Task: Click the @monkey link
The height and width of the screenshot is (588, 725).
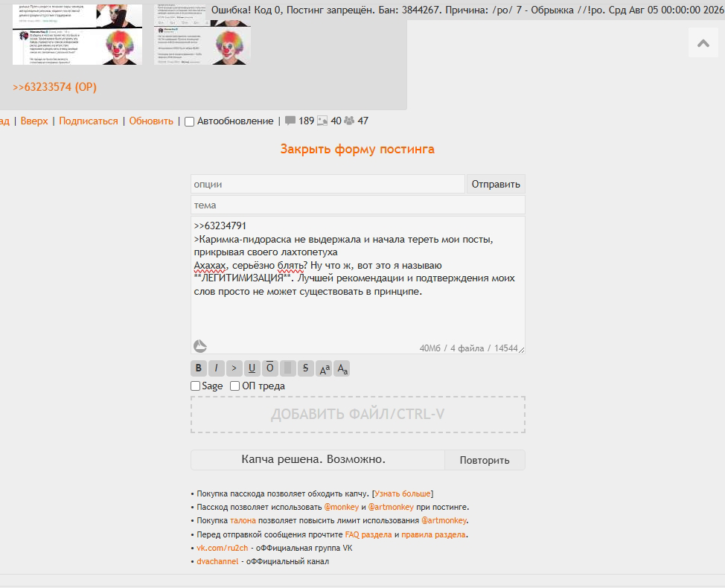Action: click(341, 507)
